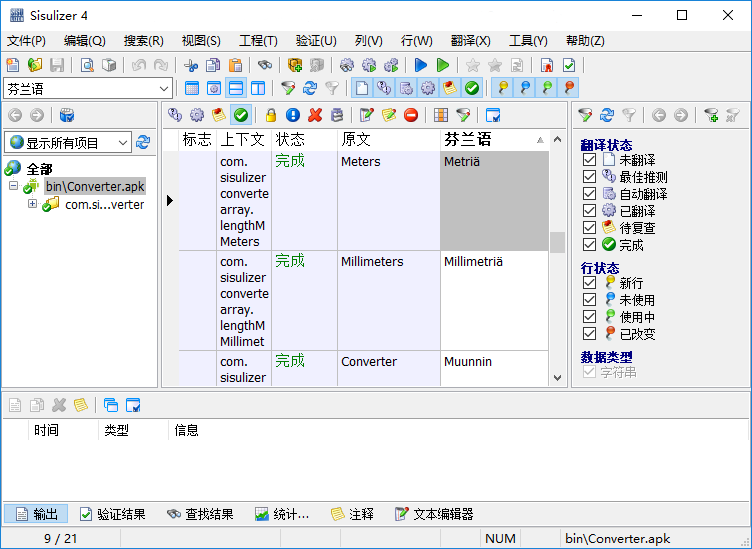Toggle the 自动翻译 checkbox

[x=589, y=194]
